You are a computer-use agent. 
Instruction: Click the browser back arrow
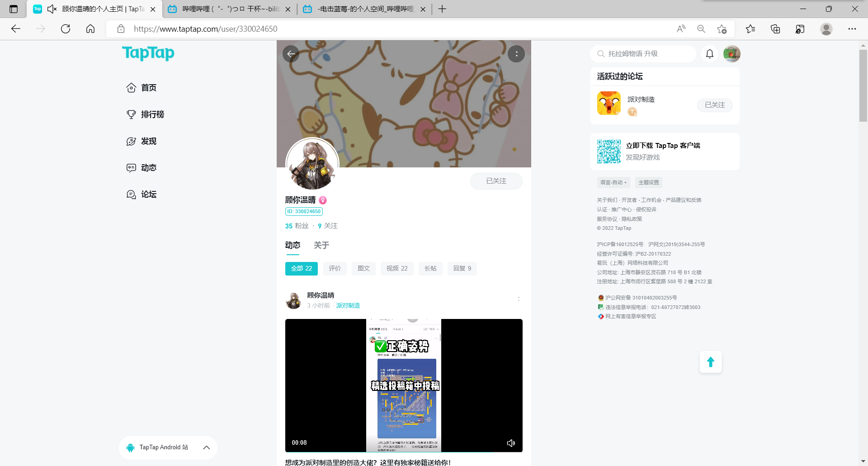click(16, 29)
